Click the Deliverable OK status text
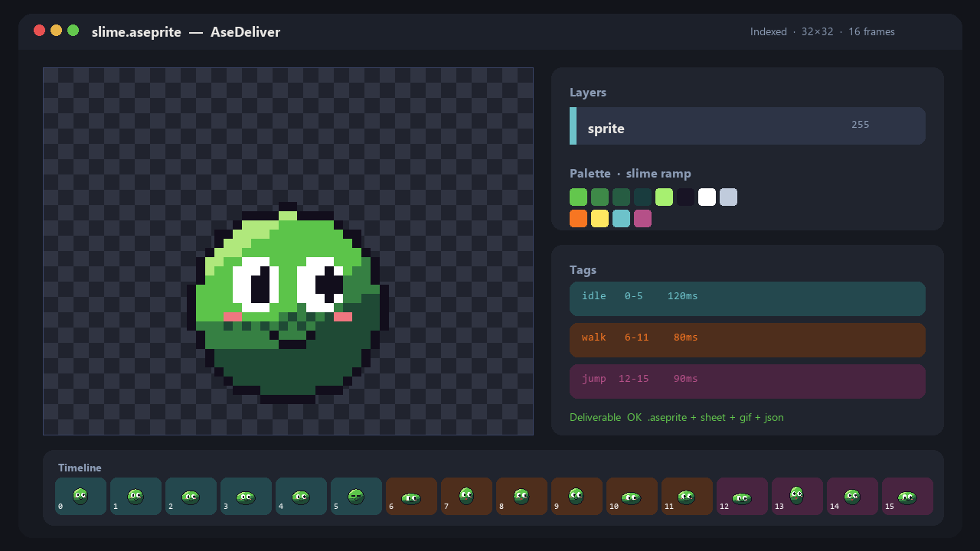Viewport: 980px width, 551px height. click(677, 417)
